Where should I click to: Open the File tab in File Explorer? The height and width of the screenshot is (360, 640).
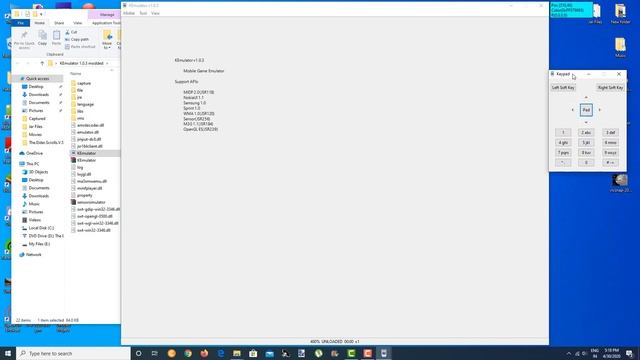[x=20, y=23]
